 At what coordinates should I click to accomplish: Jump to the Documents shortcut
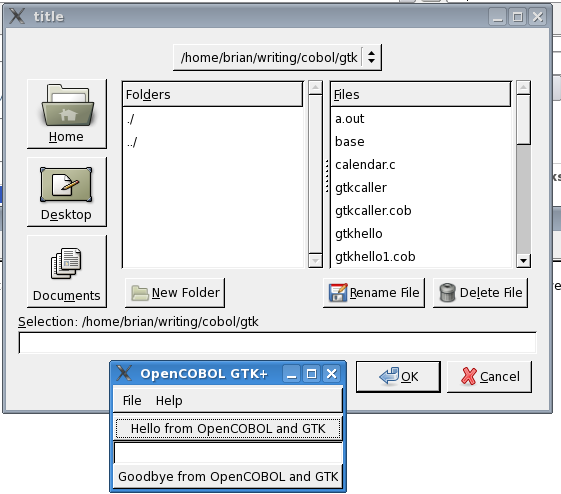tap(67, 271)
